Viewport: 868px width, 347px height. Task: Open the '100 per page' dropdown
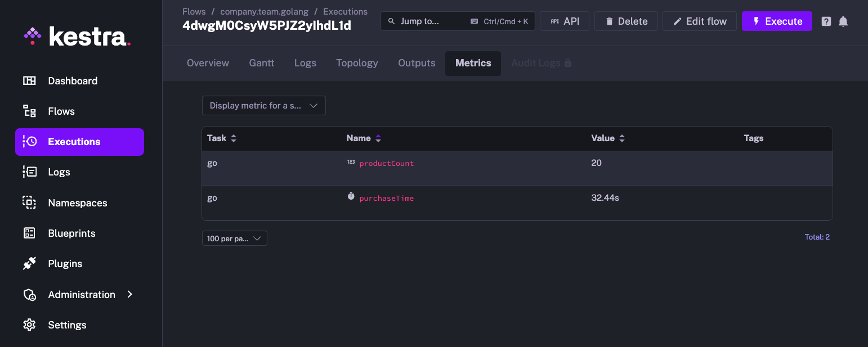[x=234, y=238]
